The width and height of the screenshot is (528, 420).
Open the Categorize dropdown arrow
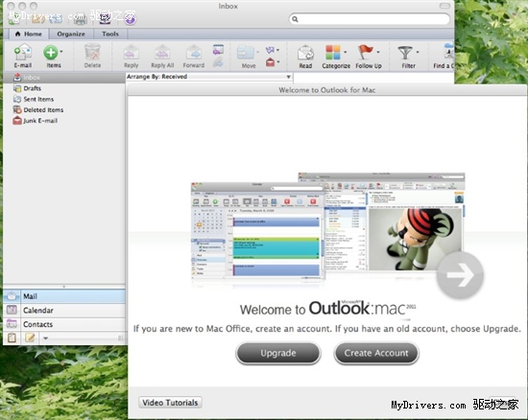pyautogui.click(x=346, y=52)
